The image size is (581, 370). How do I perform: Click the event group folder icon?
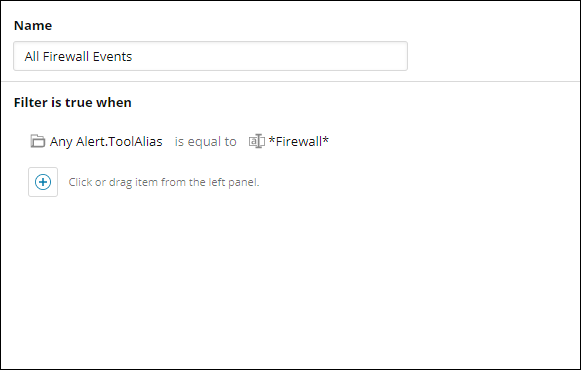click(x=37, y=141)
